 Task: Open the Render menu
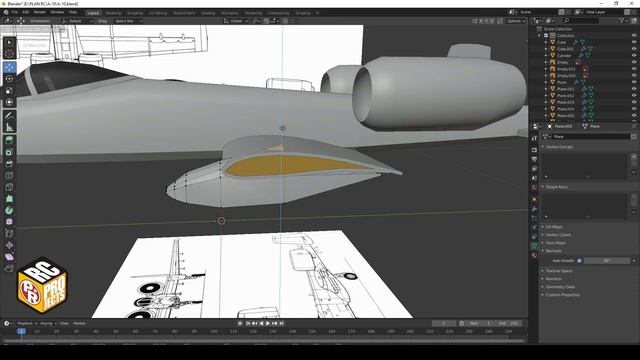click(x=40, y=12)
